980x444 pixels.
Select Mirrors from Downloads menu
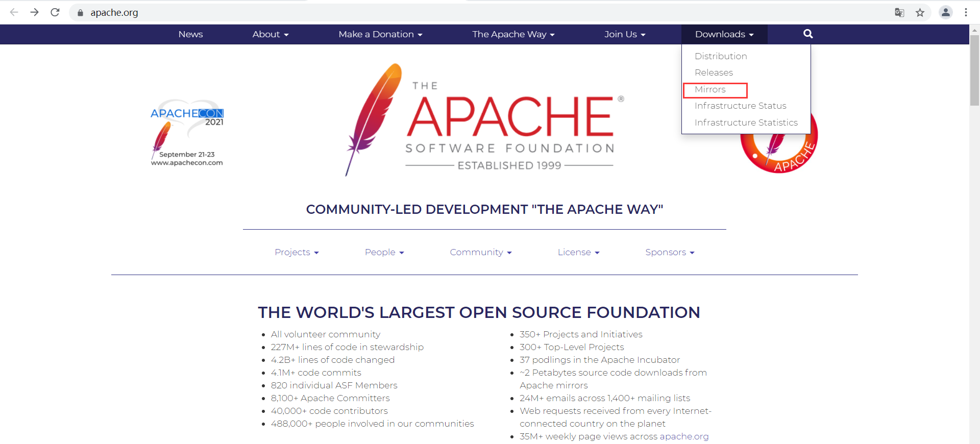(710, 89)
